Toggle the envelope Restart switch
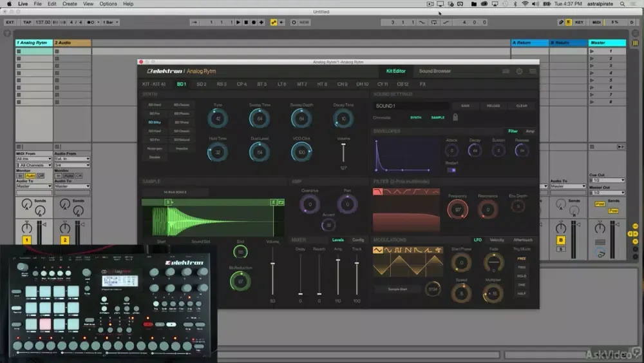Screen dimensions: 644x363 pyautogui.click(x=451, y=170)
